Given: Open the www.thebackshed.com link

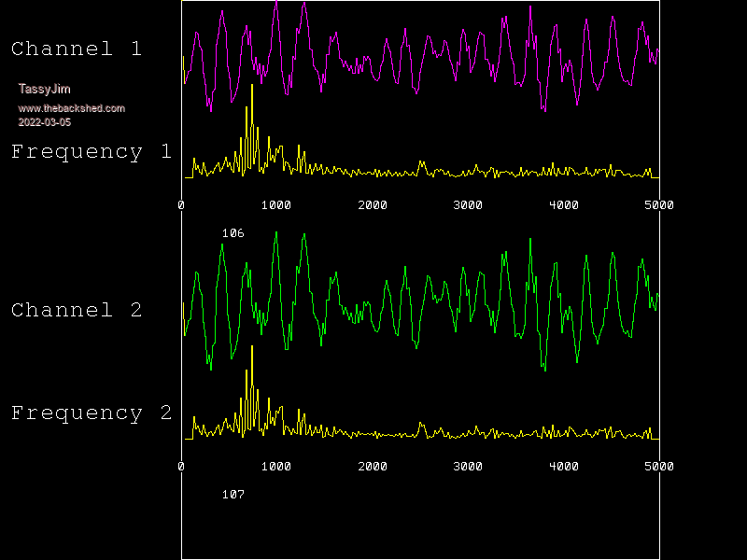Looking at the screenshot, I should pyautogui.click(x=71, y=108).
